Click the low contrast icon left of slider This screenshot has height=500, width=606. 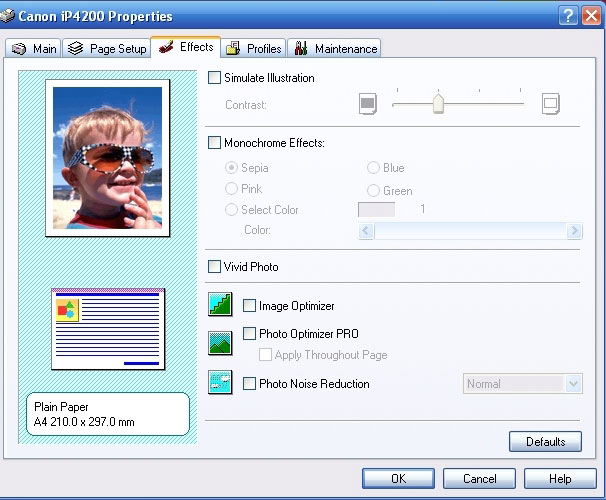368,104
